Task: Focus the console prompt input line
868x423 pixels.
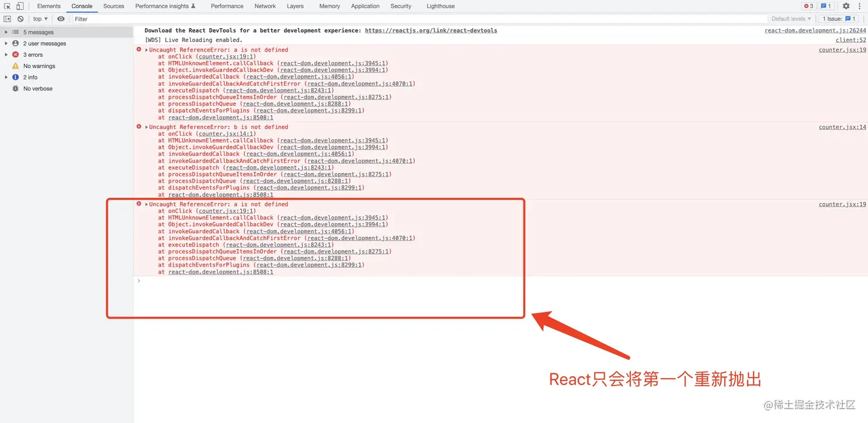Action: point(502,280)
